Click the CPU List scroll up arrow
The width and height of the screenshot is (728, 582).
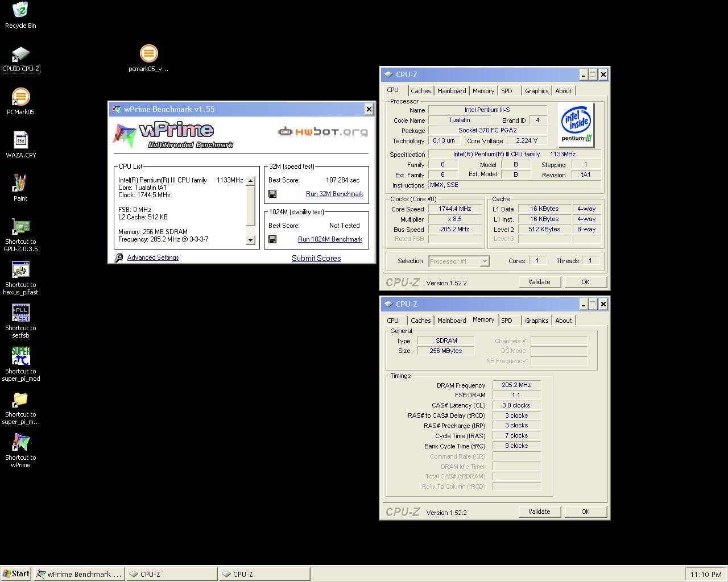click(250, 181)
